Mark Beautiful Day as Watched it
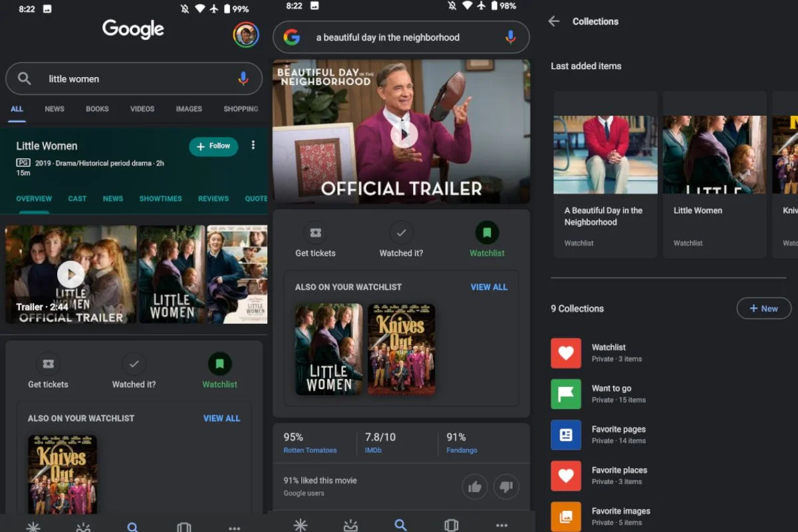Viewport: 798px width, 532px height. pos(401,233)
